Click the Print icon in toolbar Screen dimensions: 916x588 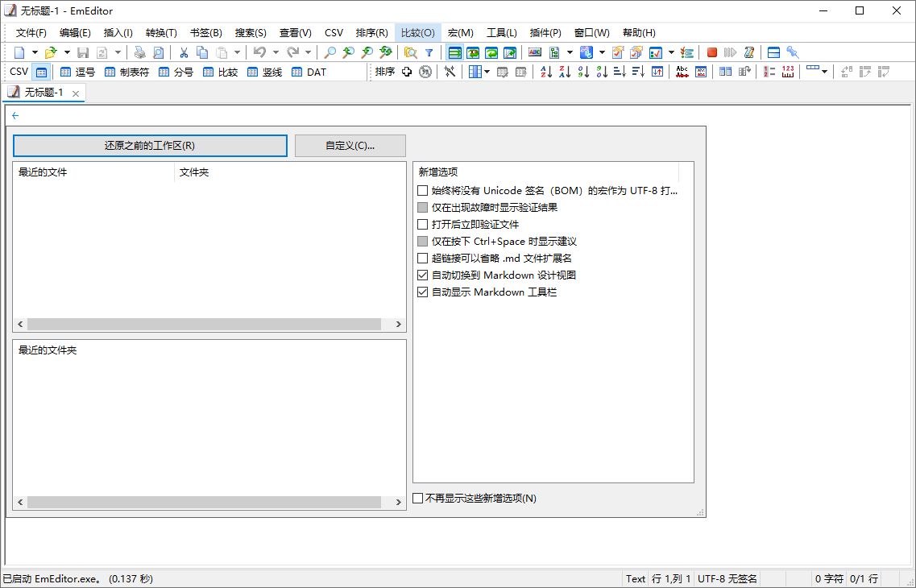(x=139, y=52)
